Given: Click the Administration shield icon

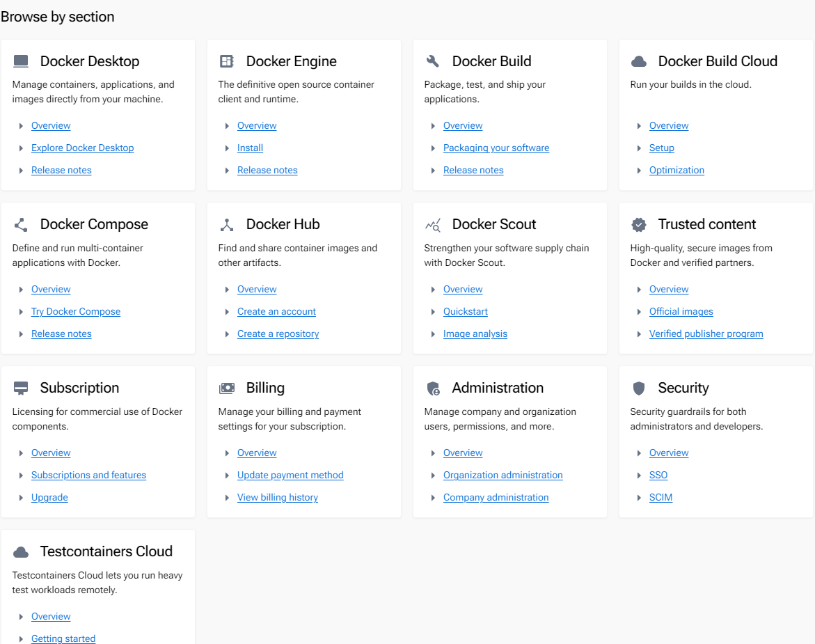Looking at the screenshot, I should (x=433, y=388).
